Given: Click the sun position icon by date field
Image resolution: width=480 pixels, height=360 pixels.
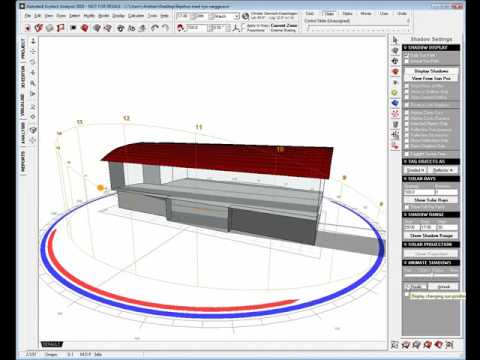Looking at the screenshot, I should tap(181, 28).
